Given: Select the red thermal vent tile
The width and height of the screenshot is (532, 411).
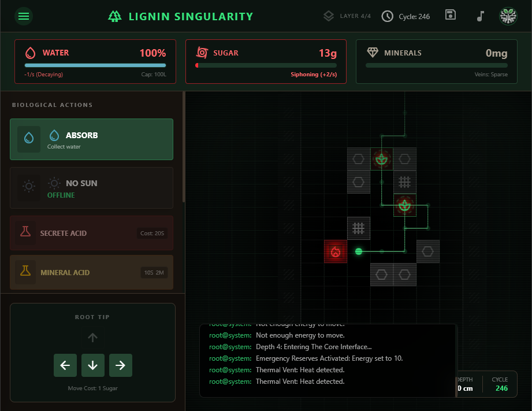Looking at the screenshot, I should pyautogui.click(x=336, y=251).
